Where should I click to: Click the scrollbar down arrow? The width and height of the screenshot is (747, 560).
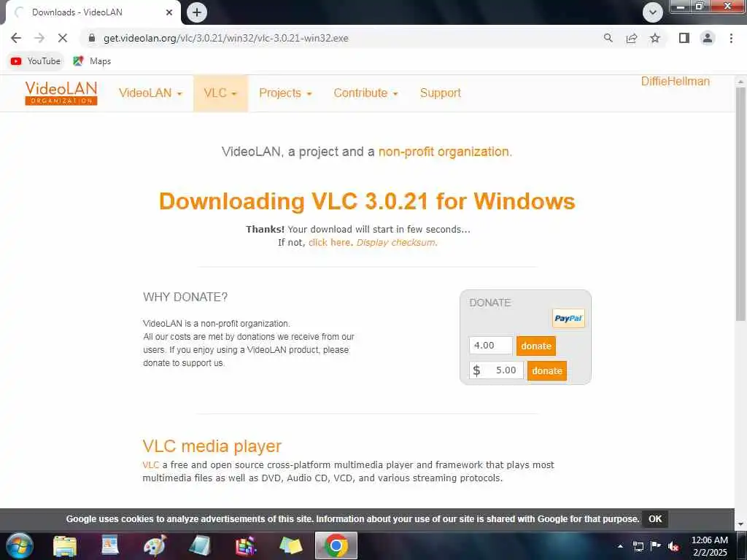740,524
